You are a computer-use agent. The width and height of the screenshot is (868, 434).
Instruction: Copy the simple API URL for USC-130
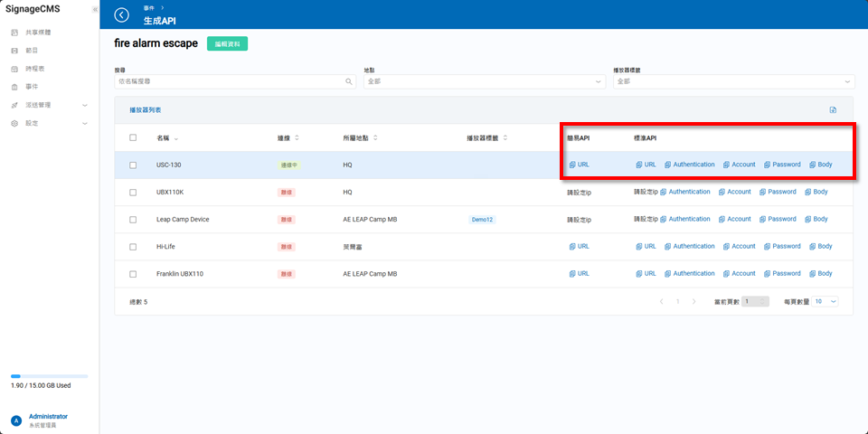579,165
